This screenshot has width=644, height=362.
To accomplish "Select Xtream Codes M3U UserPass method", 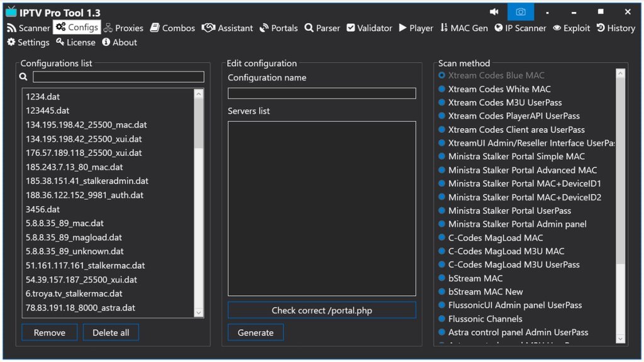I will 500,102.
